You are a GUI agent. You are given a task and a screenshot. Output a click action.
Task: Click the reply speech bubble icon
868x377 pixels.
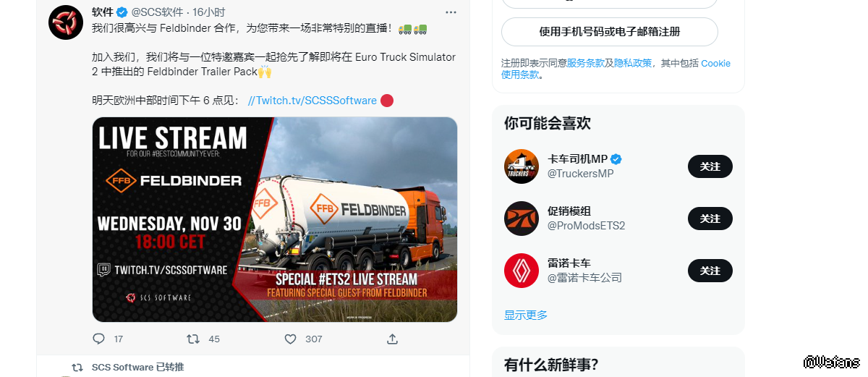pyautogui.click(x=99, y=339)
